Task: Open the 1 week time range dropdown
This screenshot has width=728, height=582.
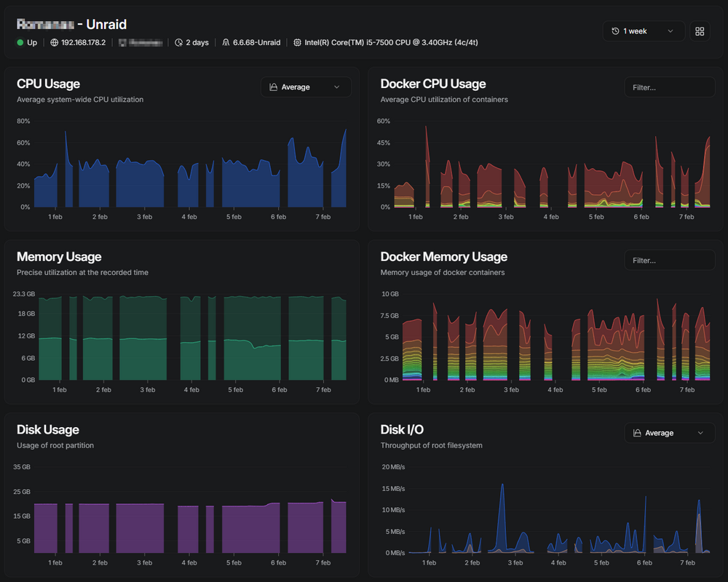Action: 644,31
